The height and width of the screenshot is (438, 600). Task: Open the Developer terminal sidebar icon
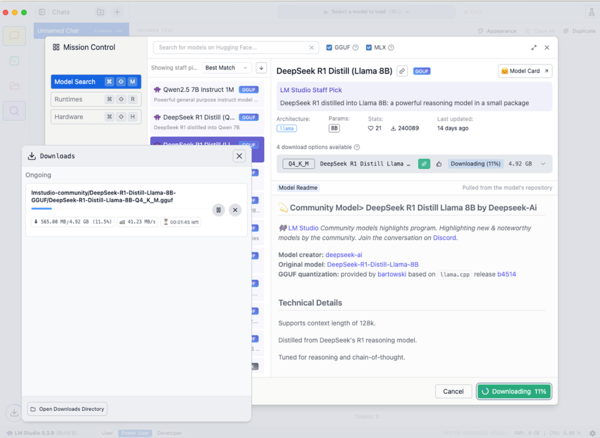tap(15, 61)
